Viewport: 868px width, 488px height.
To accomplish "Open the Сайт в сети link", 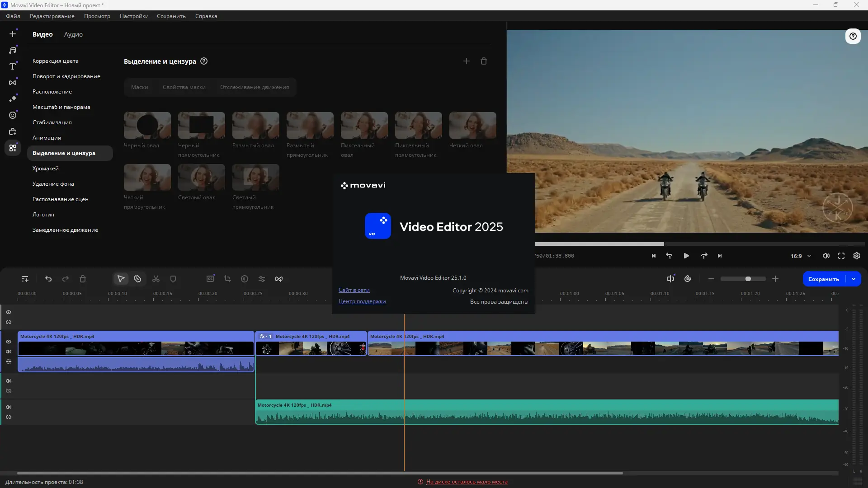I will [354, 290].
